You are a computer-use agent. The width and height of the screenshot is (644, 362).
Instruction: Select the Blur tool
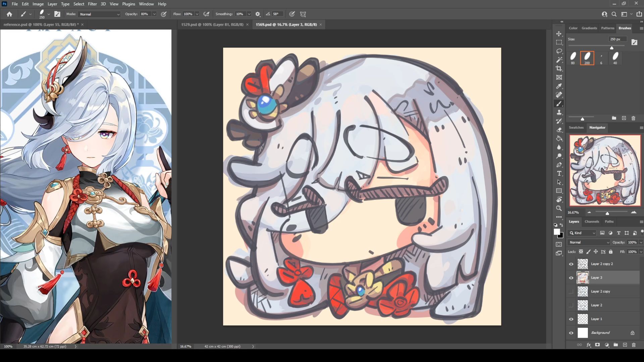559,147
